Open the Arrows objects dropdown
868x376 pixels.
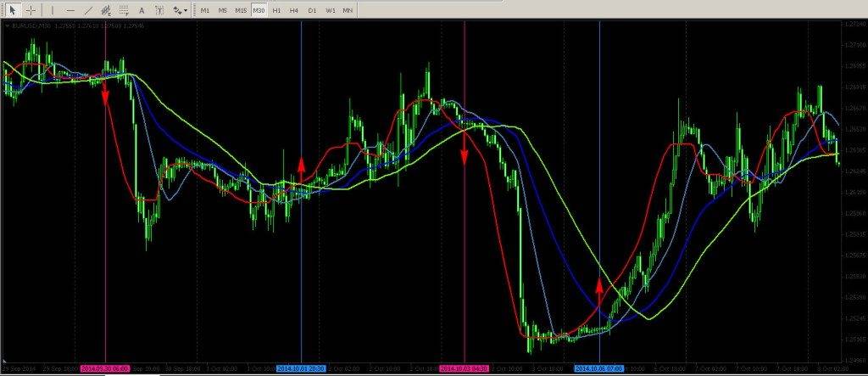coord(180,10)
